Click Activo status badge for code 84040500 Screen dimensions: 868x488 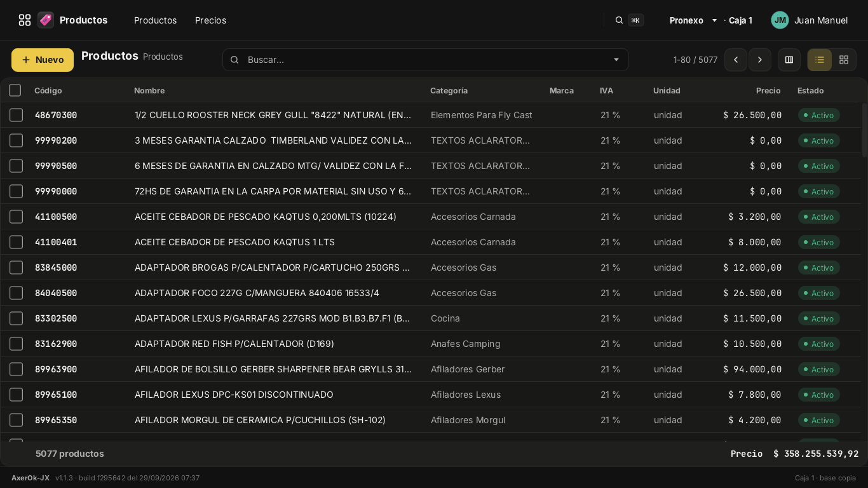[x=819, y=293]
